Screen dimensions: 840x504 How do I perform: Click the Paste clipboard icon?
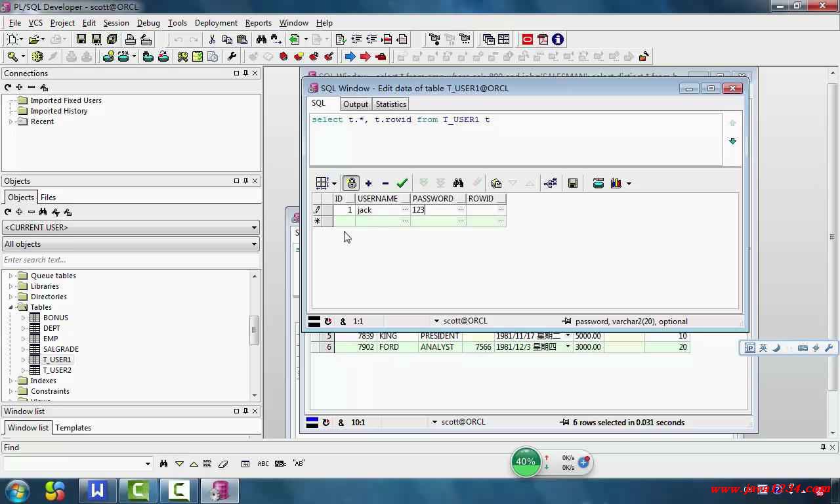(242, 39)
